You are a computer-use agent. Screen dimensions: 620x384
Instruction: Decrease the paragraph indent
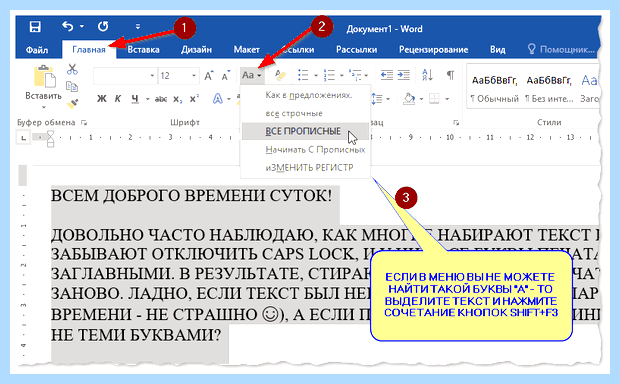coord(386,75)
